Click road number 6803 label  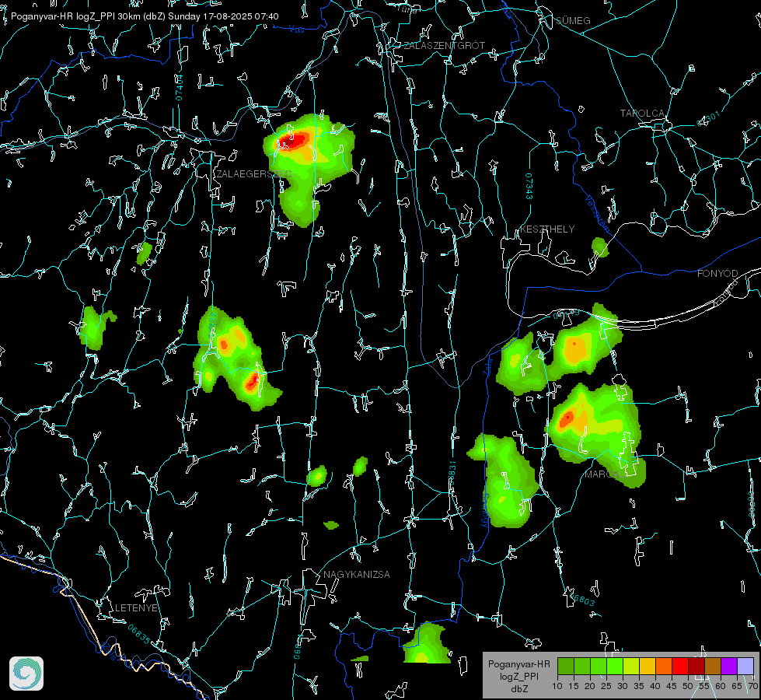pos(583,600)
